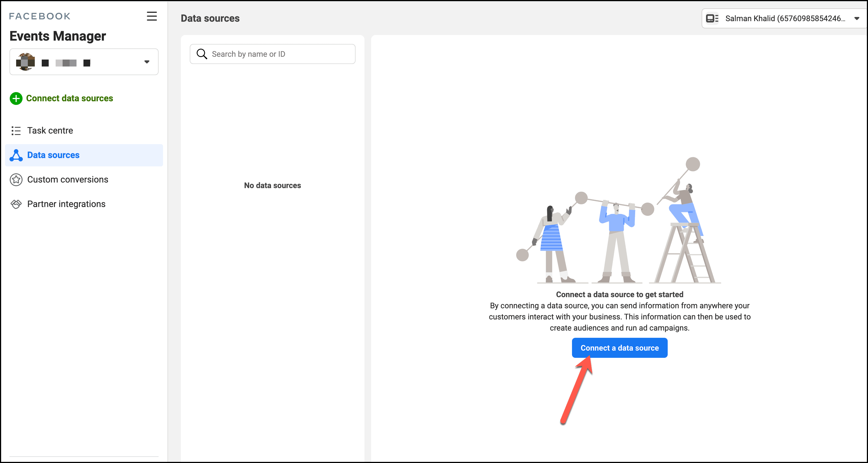Click the Connect data sources link
This screenshot has width=868, height=463.
[x=70, y=98]
